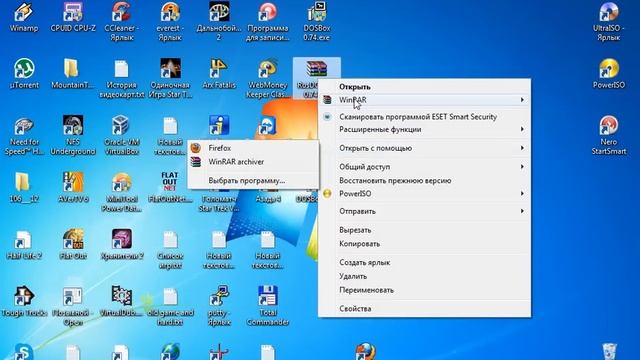Launch CPUID CPU-Z shortcut
Image resolution: width=640 pixels, height=360 pixels.
[73, 17]
